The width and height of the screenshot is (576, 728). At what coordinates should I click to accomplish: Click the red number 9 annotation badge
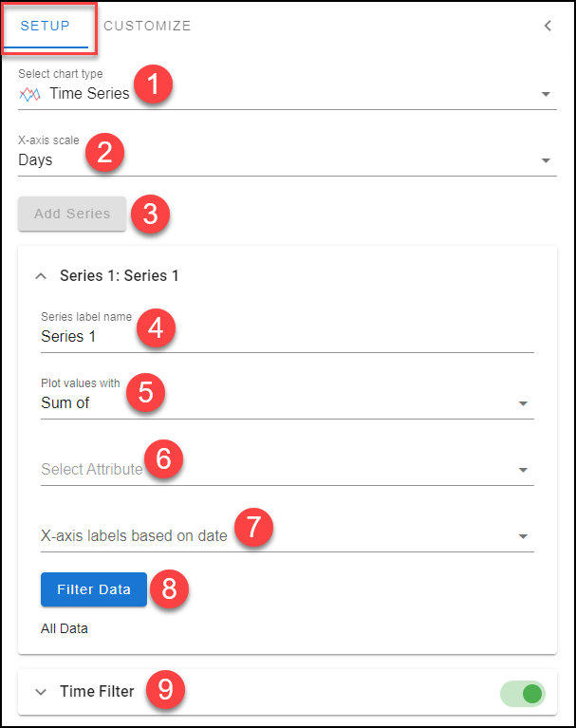coord(165,689)
